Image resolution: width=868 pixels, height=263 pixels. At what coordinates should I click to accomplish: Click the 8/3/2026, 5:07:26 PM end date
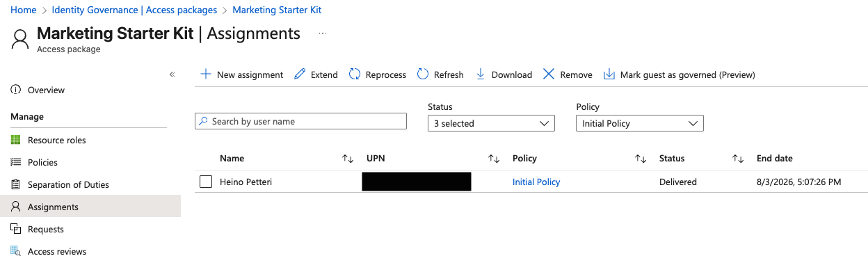(799, 182)
